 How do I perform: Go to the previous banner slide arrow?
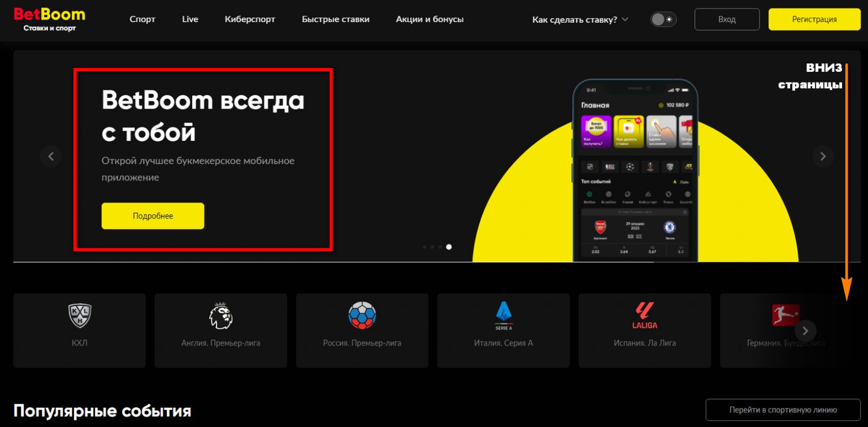tap(51, 156)
